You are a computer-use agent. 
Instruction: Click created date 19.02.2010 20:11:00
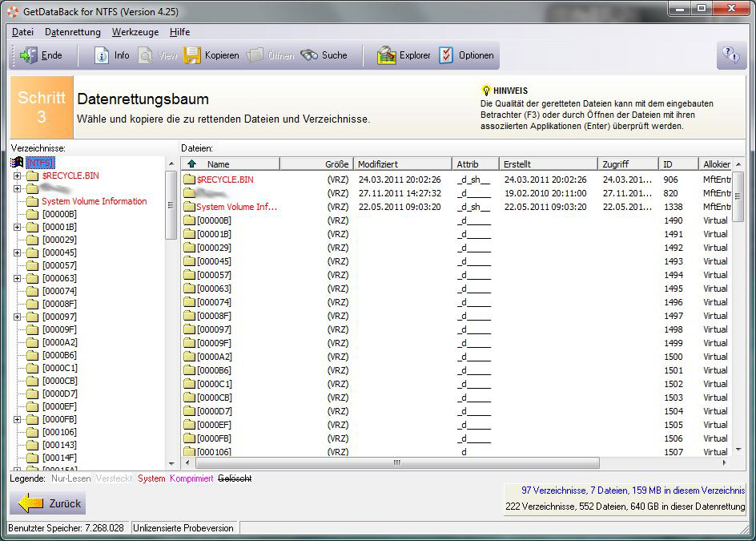tap(545, 193)
